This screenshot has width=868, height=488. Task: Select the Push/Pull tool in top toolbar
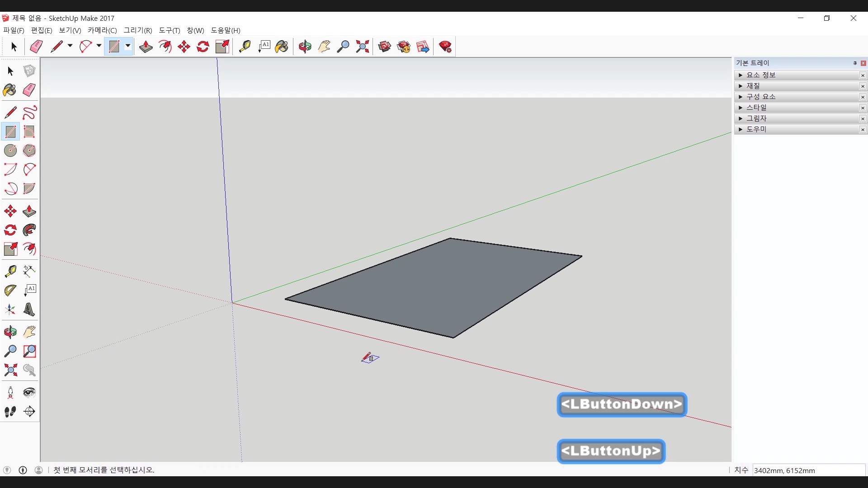pyautogui.click(x=146, y=47)
